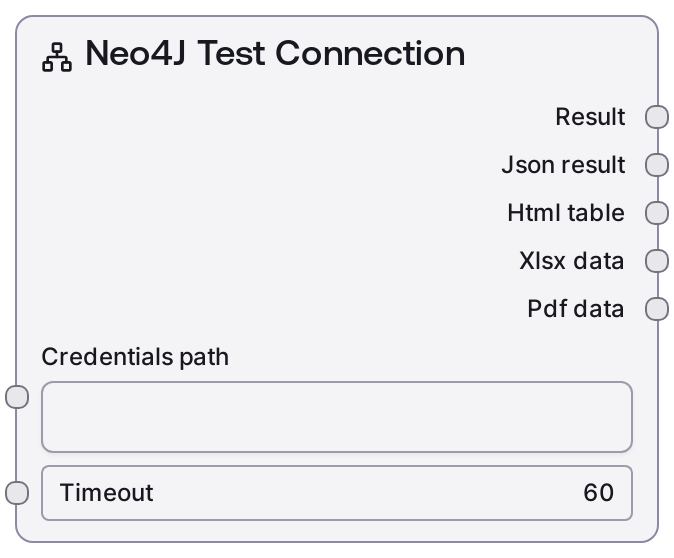Focus the Credentials path text box
Screen dimensions: 674x558
[x=336, y=416]
